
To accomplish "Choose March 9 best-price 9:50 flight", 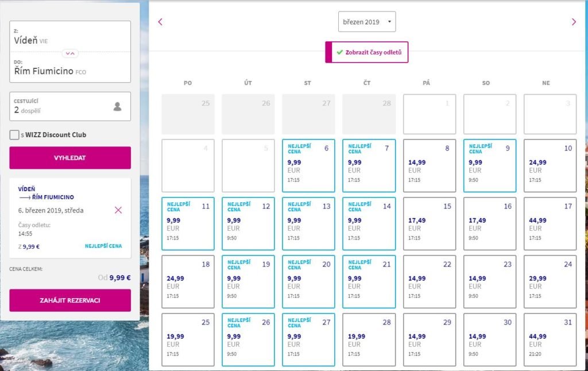I will [x=489, y=165].
